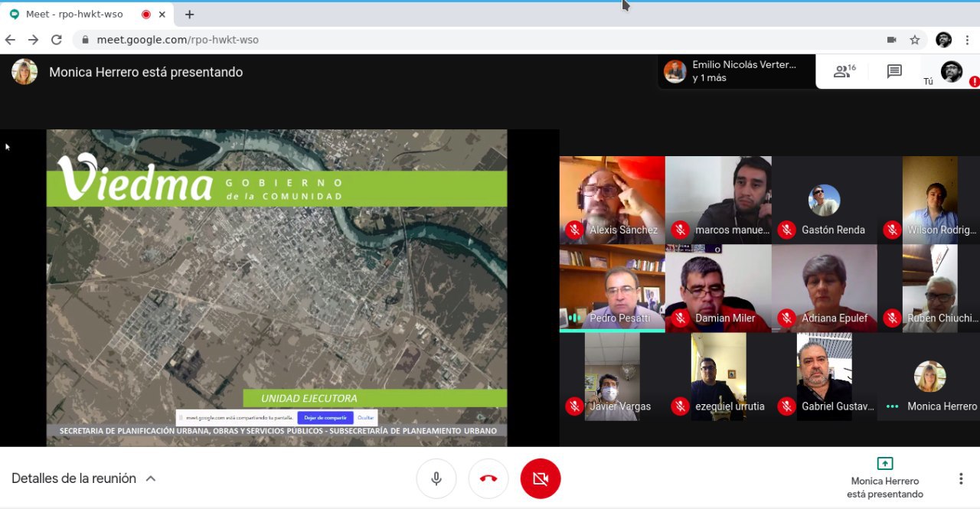Select Adriana Epulef's video tile
Image resolution: width=980 pixels, height=509 pixels.
pyautogui.click(x=824, y=288)
